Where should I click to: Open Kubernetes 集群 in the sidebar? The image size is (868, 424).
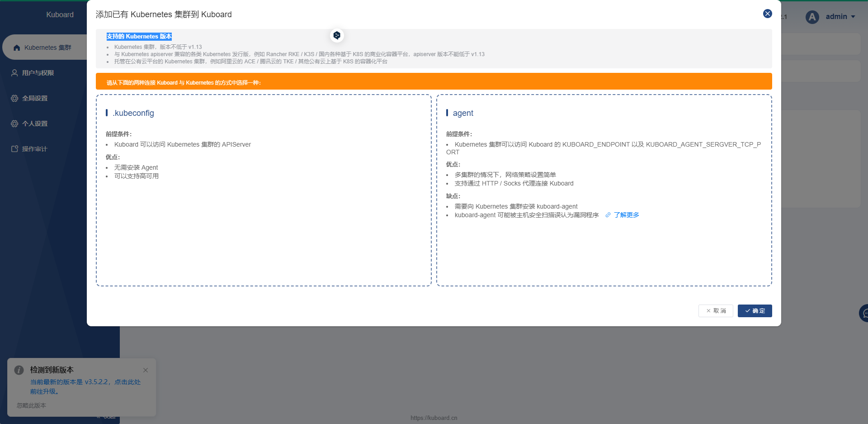[45, 48]
